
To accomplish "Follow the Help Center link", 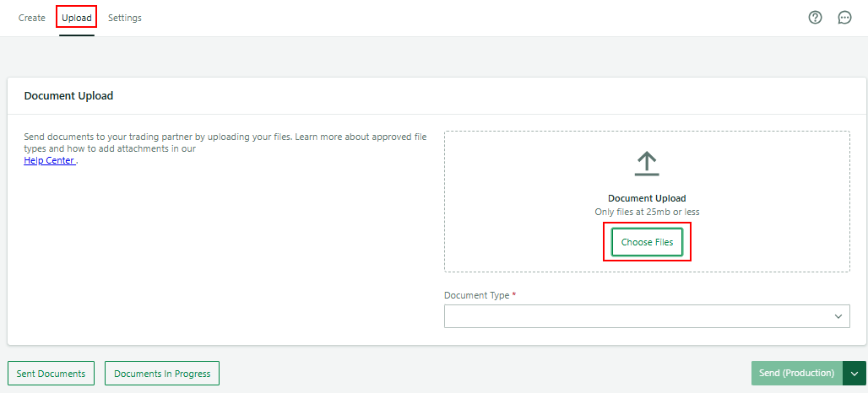I will coord(49,160).
